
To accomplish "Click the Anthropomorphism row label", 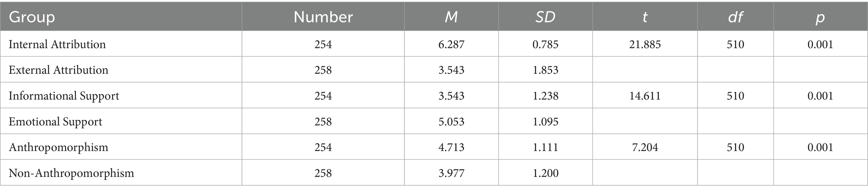I will point(58,147).
